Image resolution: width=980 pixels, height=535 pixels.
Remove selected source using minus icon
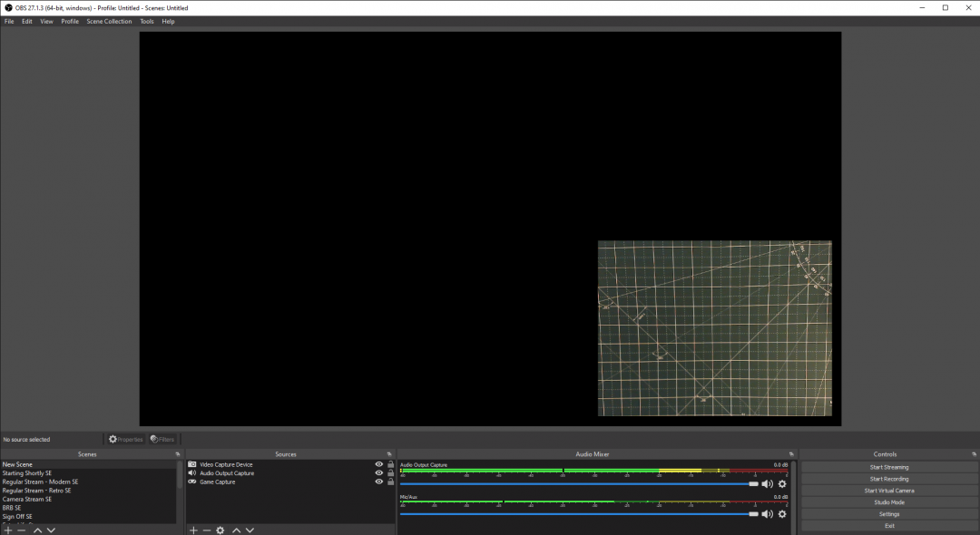coord(206,530)
